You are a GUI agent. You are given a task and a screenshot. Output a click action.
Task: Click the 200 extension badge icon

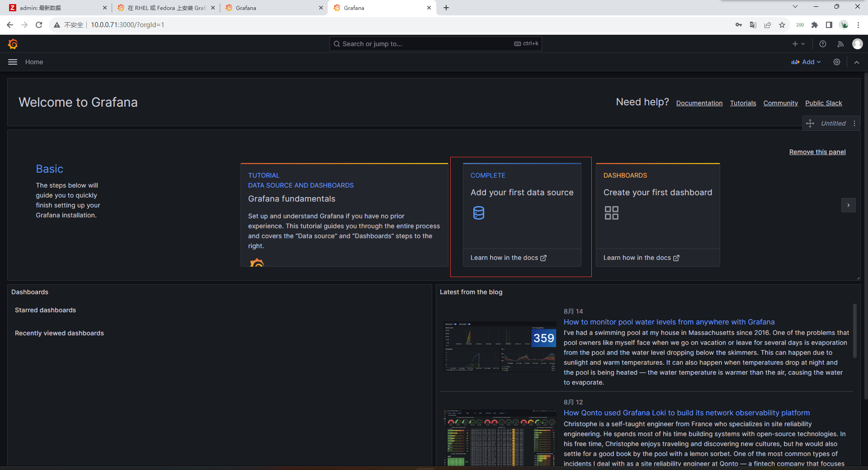800,25
